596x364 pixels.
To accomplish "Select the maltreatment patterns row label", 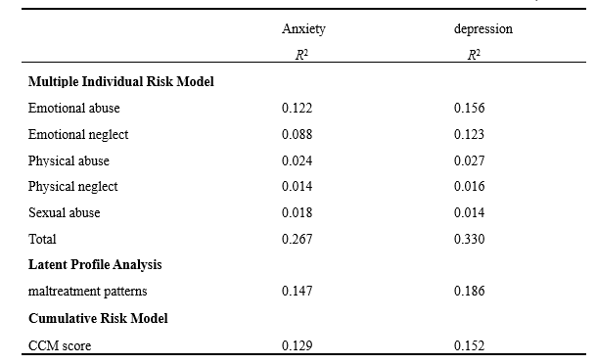I will tap(87, 291).
